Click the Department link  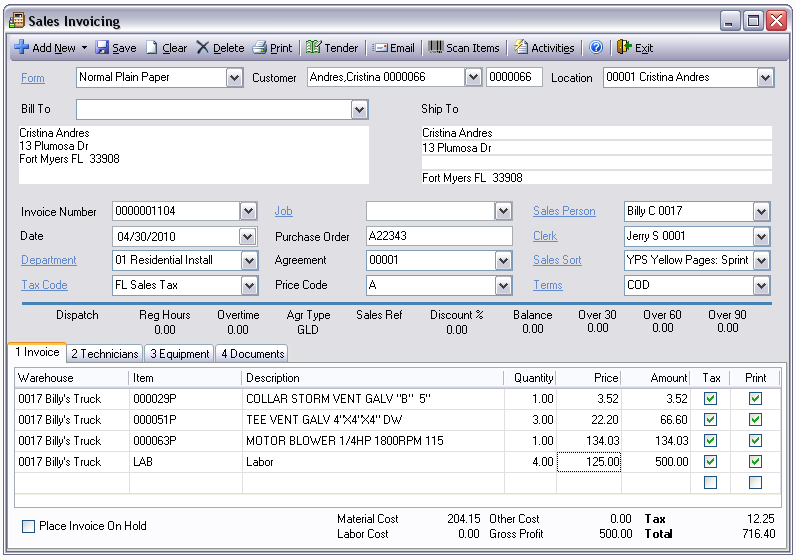(x=49, y=260)
